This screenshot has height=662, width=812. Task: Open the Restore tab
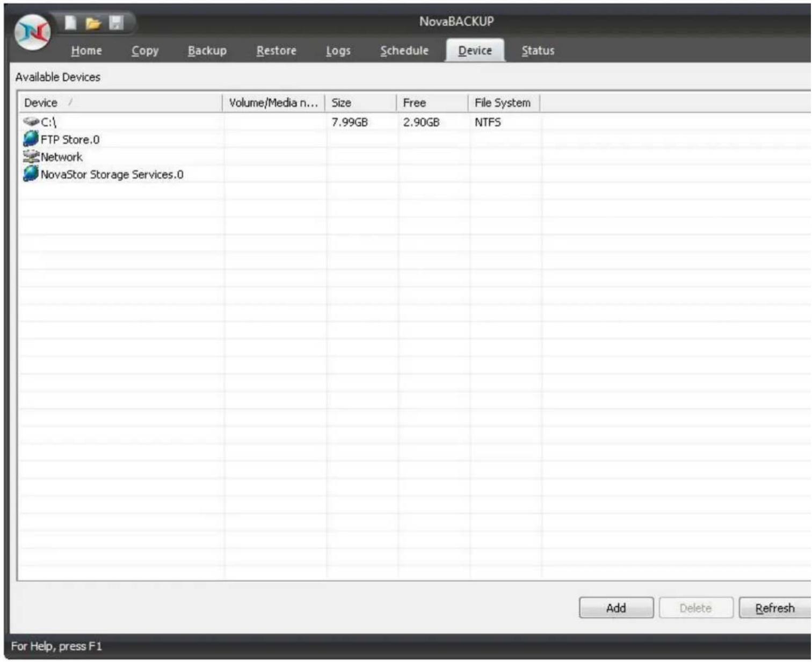277,51
